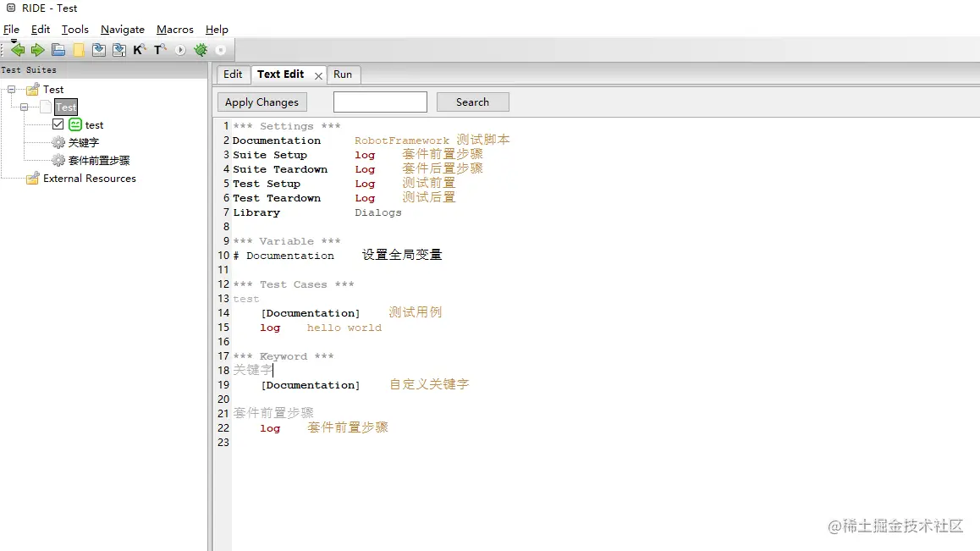Click '自定义关键字' text on line 19

click(x=429, y=384)
